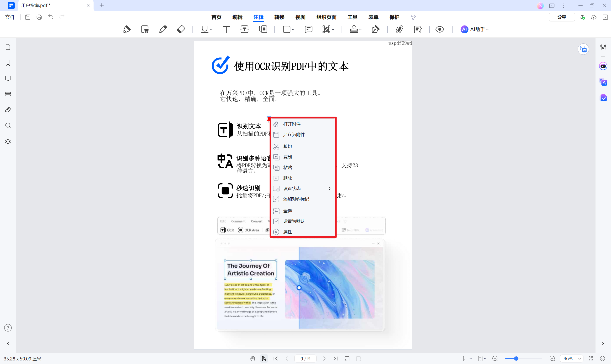Enable the hand pan tool at the bottom
Image resolution: width=611 pixels, height=364 pixels.
click(x=253, y=358)
